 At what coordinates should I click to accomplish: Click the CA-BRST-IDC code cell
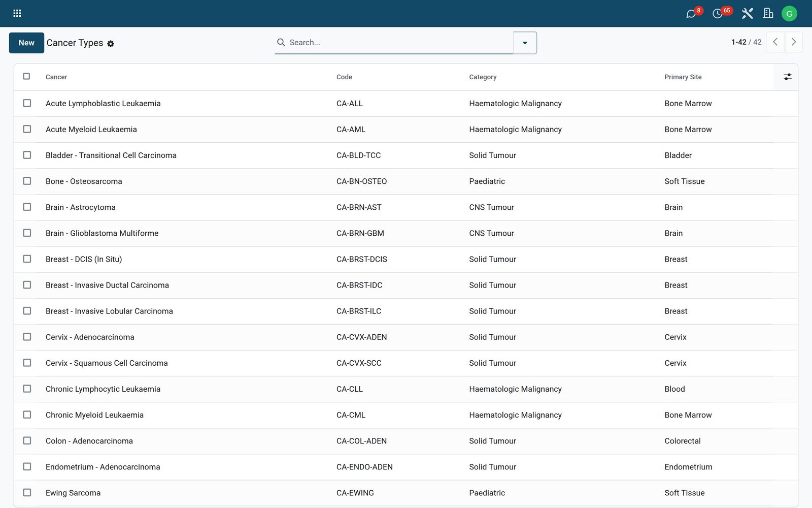click(359, 285)
